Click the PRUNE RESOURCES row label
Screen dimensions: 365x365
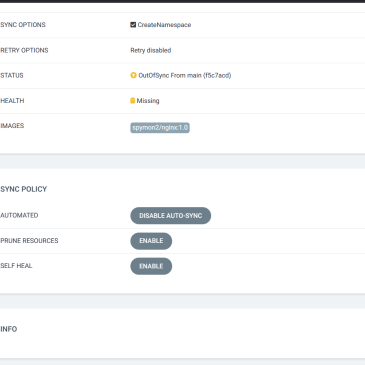click(x=29, y=241)
